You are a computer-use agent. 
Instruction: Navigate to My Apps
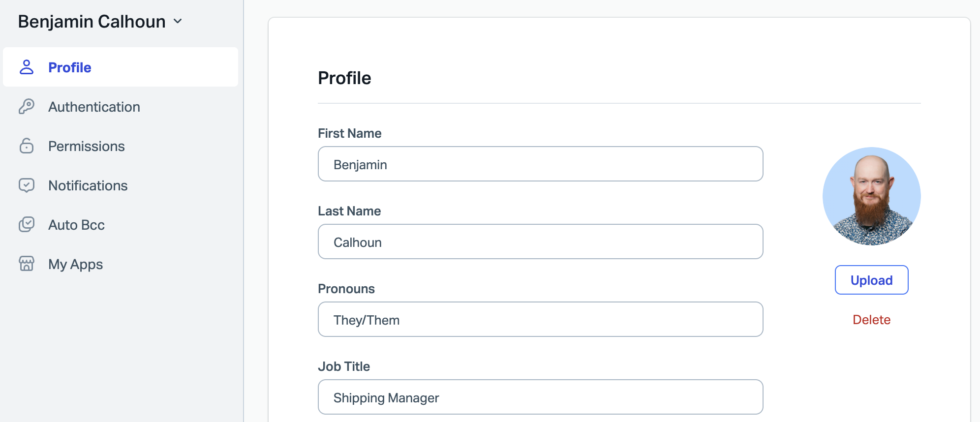pos(76,264)
